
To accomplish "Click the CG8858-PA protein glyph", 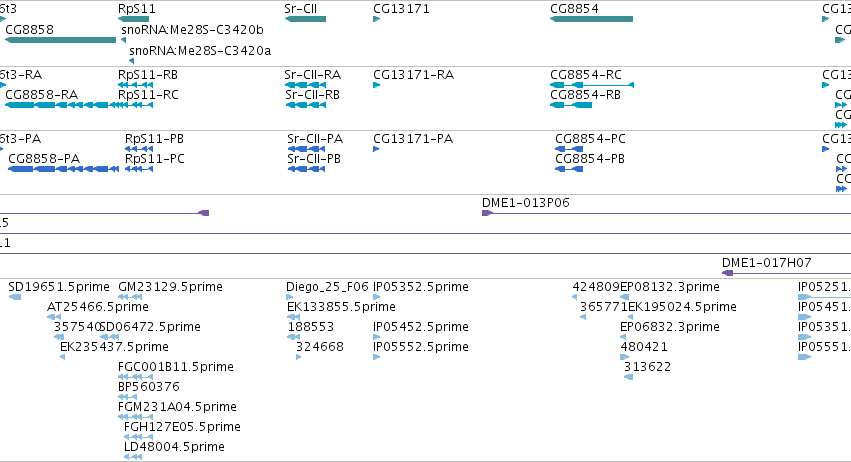I will click(63, 169).
